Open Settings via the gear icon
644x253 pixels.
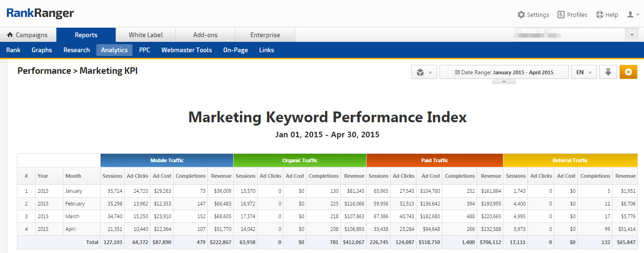(x=521, y=15)
